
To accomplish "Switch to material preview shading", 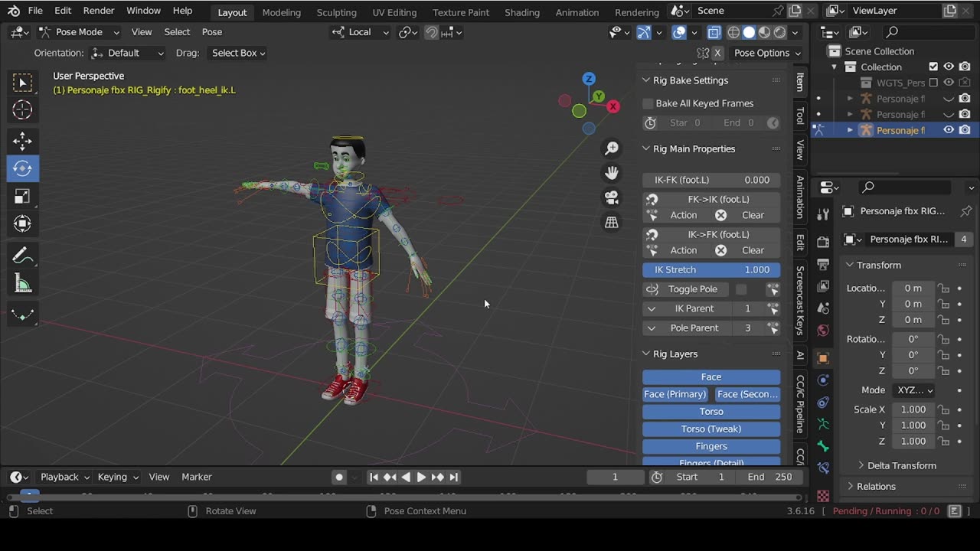I will tap(764, 32).
